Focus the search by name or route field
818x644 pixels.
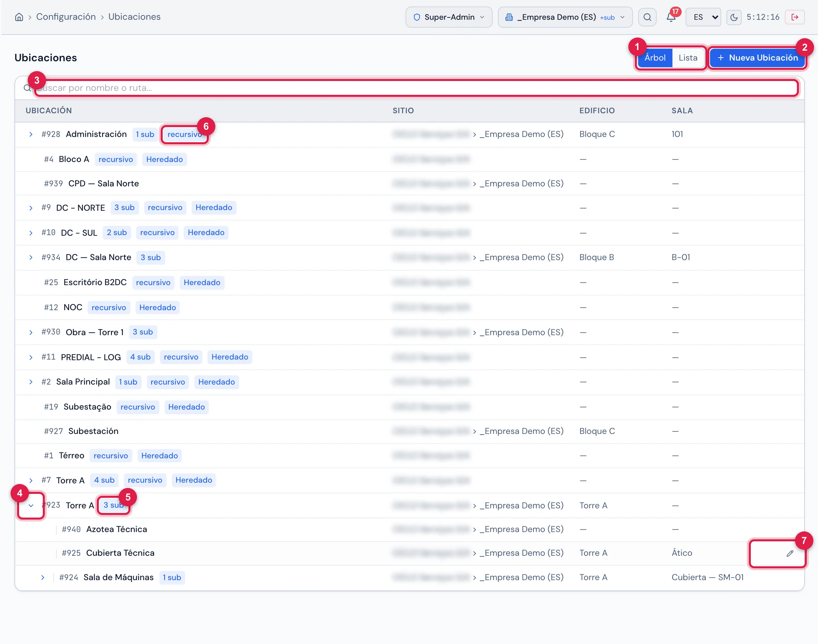coord(416,88)
